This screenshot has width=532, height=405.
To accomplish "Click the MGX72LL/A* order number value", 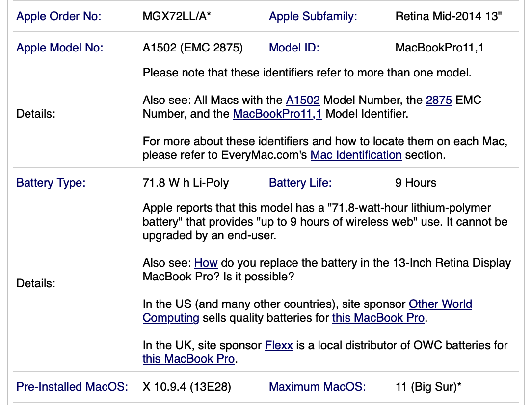I will pyautogui.click(x=177, y=16).
